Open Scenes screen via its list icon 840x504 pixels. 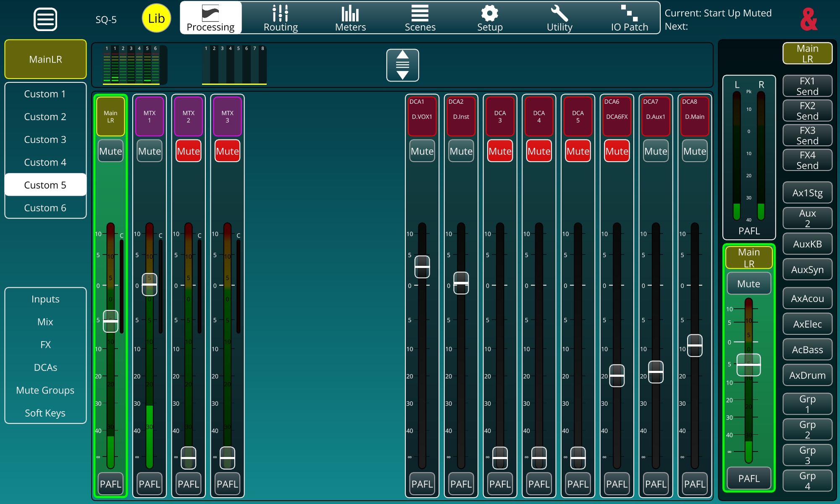coord(420,14)
